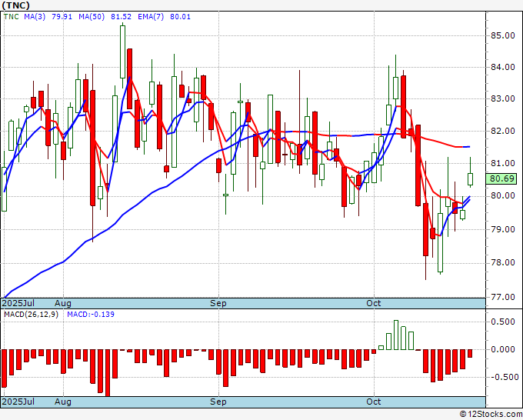Click the MA(3) value 79.91
Viewport: 523px width, 420px height.
(62, 17)
